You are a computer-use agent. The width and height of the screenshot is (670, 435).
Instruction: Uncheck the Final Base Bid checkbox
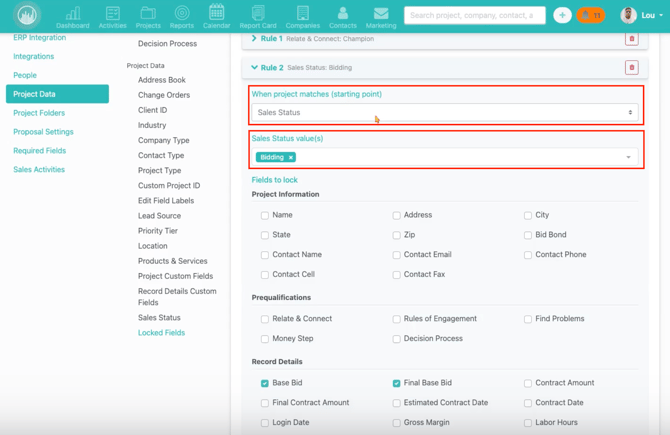397,383
